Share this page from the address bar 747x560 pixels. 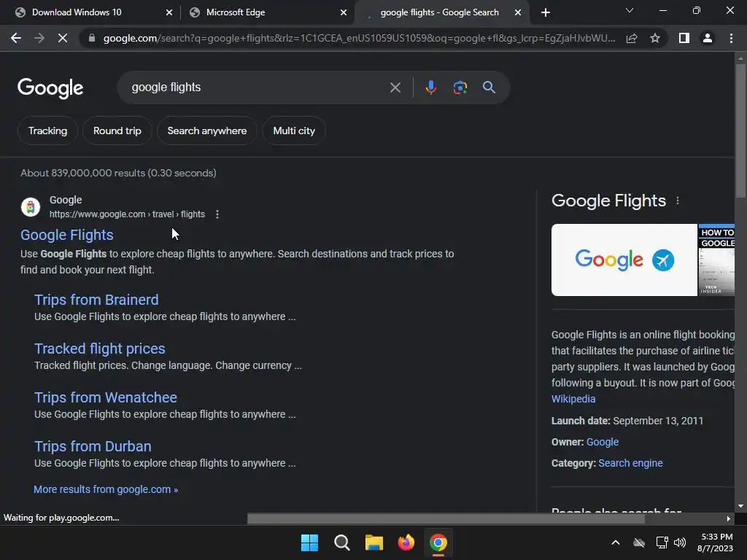tap(632, 38)
